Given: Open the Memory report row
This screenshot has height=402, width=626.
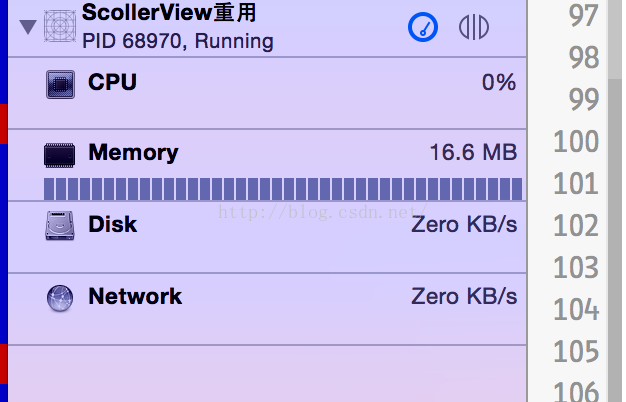Looking at the screenshot, I should tap(267, 165).
